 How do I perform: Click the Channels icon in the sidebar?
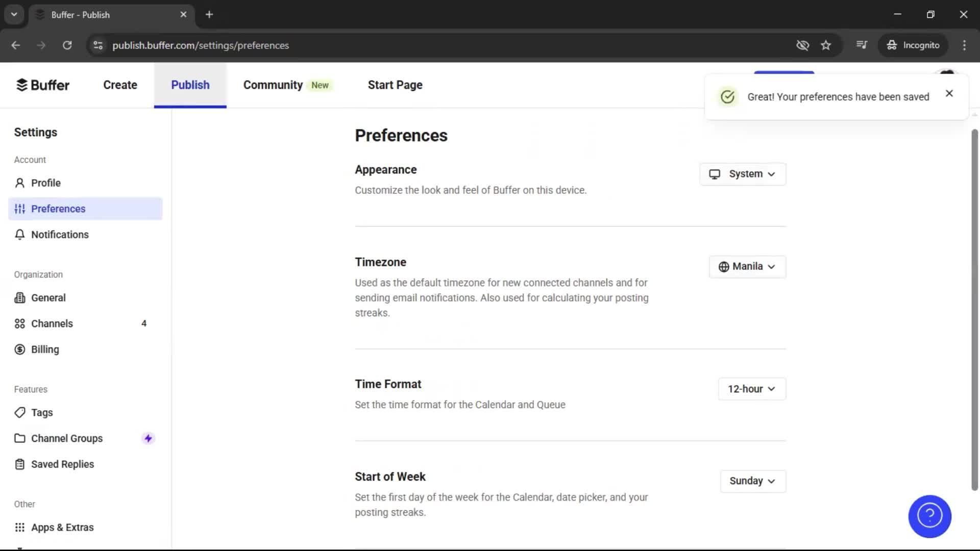tap(19, 323)
